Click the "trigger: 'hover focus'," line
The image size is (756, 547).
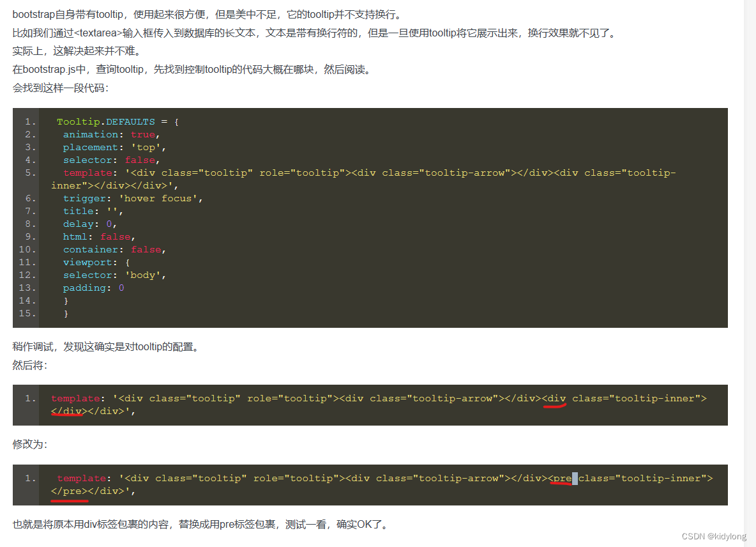pos(133,198)
